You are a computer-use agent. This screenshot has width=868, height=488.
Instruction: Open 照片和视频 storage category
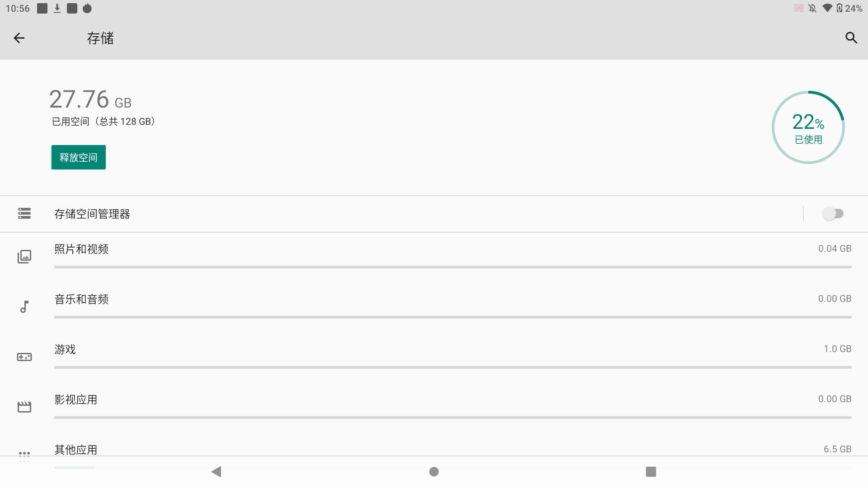pyautogui.click(x=81, y=249)
